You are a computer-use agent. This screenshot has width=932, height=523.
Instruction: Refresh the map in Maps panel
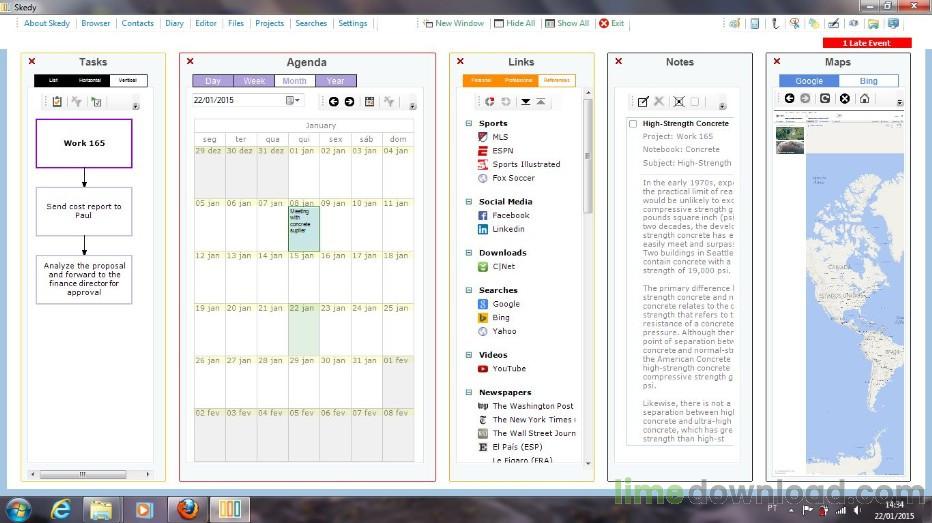(825, 99)
